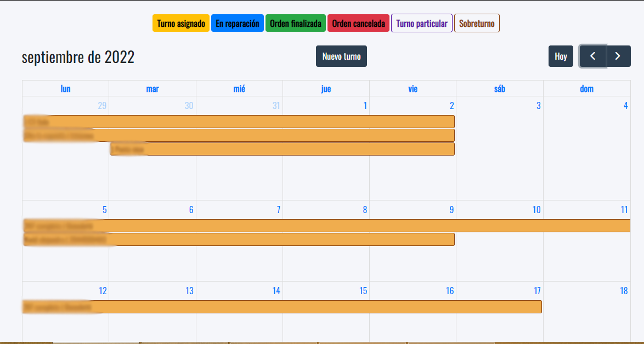Go to previous month with left chevron
The image size is (644, 344).
[x=592, y=56]
